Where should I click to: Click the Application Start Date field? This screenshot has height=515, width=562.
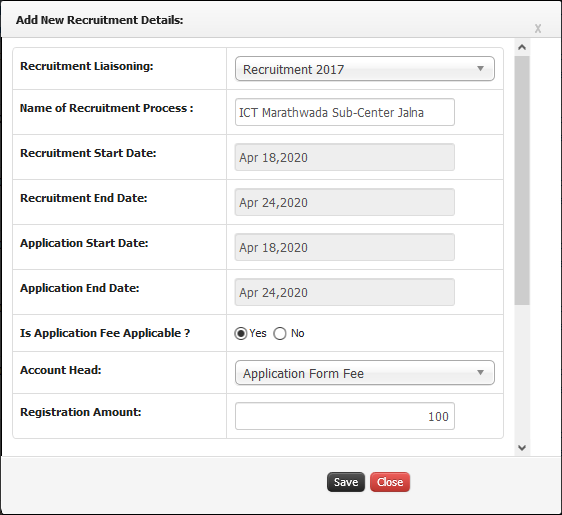[345, 247]
